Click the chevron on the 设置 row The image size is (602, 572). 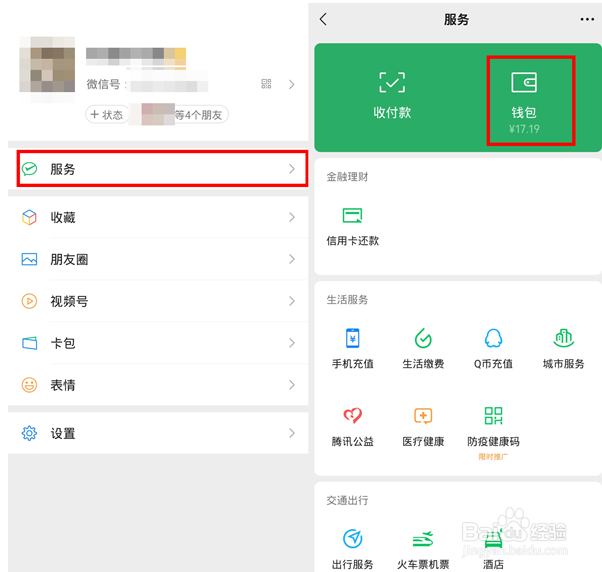(292, 433)
